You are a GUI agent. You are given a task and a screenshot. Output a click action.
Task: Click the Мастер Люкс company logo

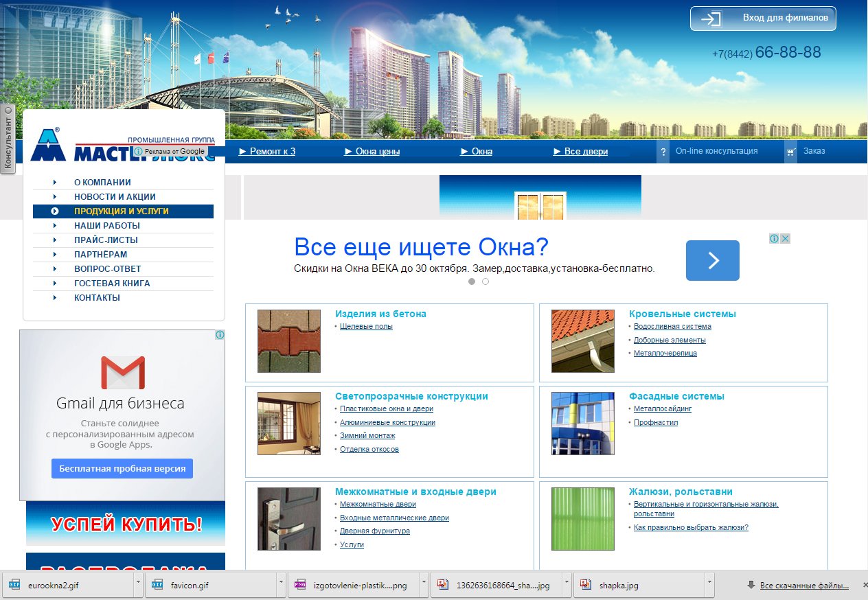click(122, 145)
